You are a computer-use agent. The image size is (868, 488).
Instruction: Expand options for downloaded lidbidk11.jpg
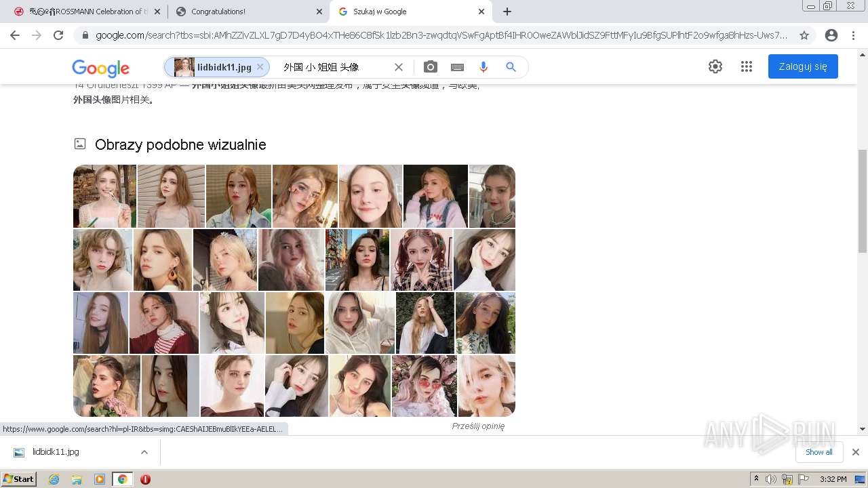click(x=144, y=452)
